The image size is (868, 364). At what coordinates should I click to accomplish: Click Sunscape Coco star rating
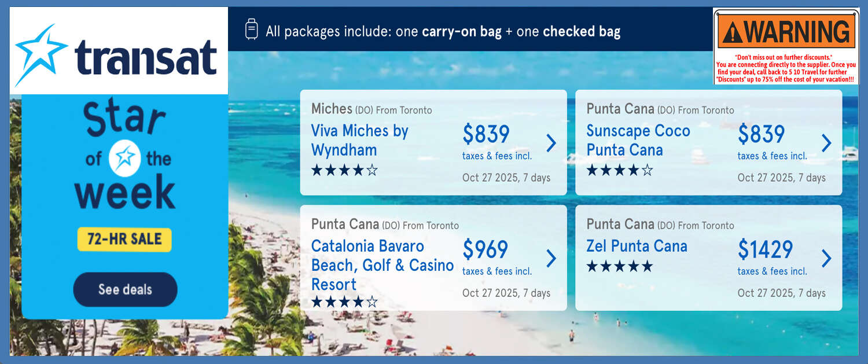click(x=620, y=170)
